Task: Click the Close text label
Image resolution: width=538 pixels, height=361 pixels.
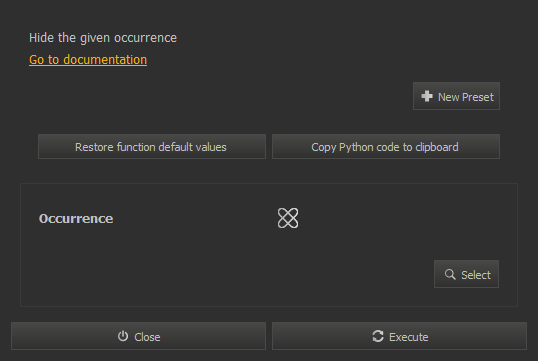Action: pyautogui.click(x=147, y=337)
